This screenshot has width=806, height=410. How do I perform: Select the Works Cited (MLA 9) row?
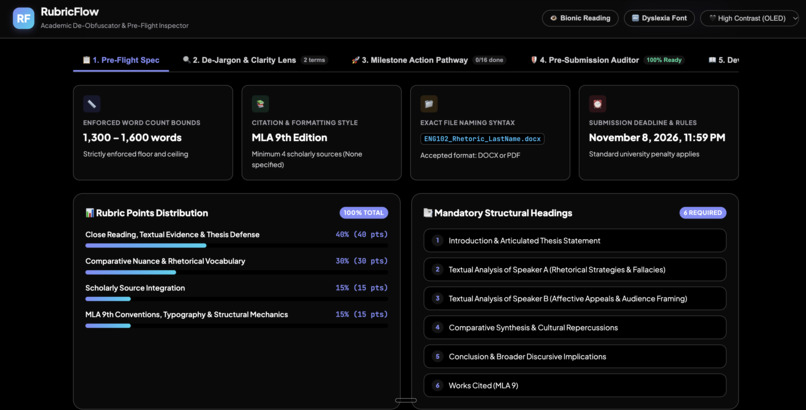[x=575, y=385]
